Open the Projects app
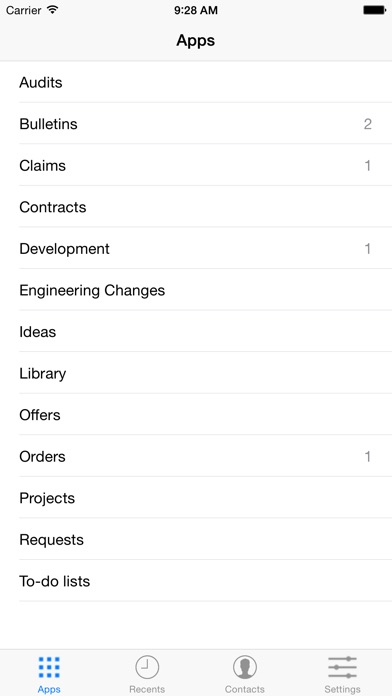The image size is (392, 696). (196, 498)
